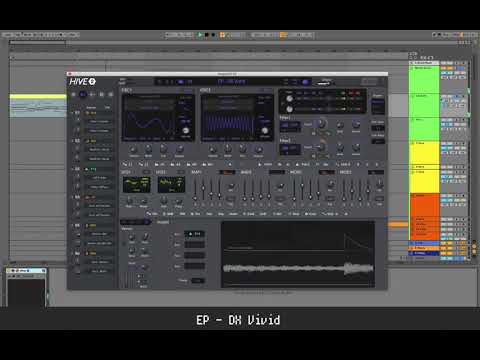Select the large orange track header in Ableton
This screenshot has width=480, height=360.
[x=424, y=204]
